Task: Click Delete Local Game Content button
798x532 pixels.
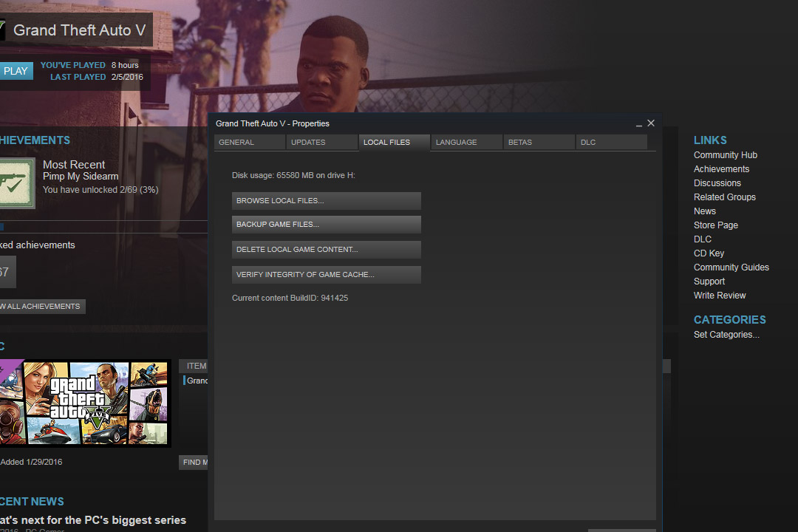Action: 327,250
